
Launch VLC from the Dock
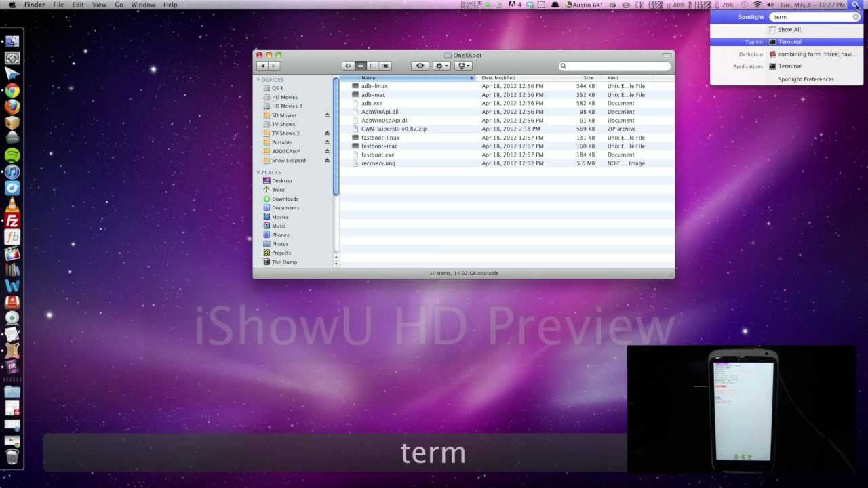[12, 205]
